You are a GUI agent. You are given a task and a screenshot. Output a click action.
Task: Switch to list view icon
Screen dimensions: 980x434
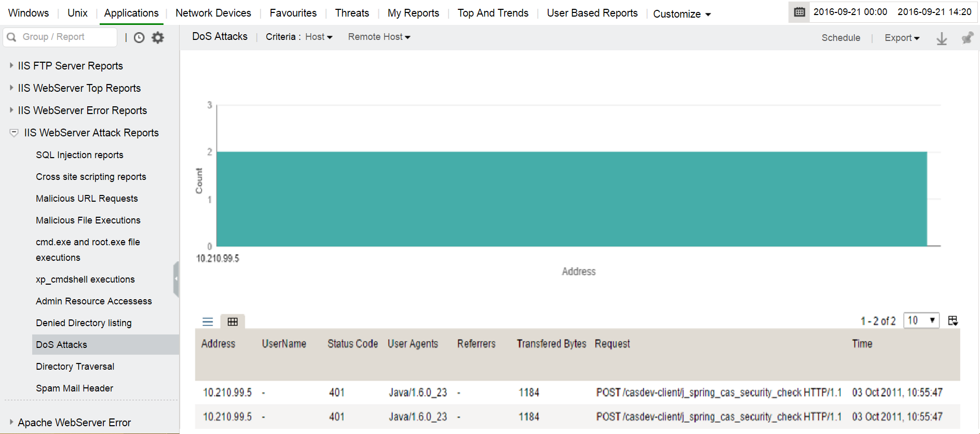click(x=208, y=321)
